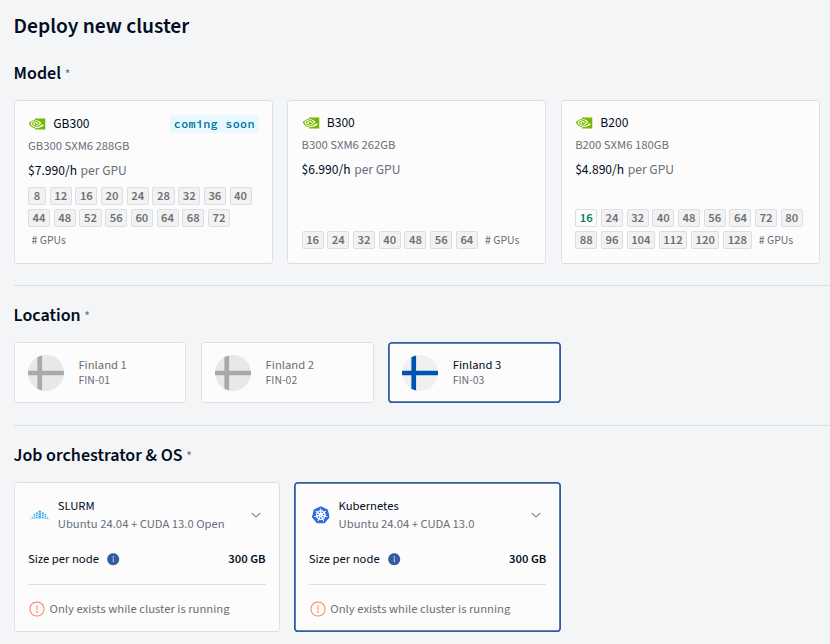This screenshot has width=830, height=644.
Task: Click the NVIDIA logo on B300 card
Action: coord(310,124)
